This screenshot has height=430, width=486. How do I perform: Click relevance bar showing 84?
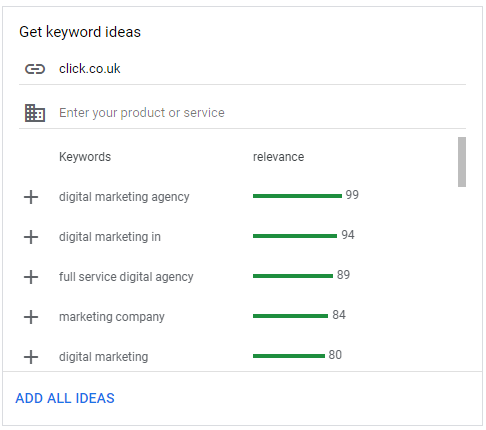[x=290, y=316]
